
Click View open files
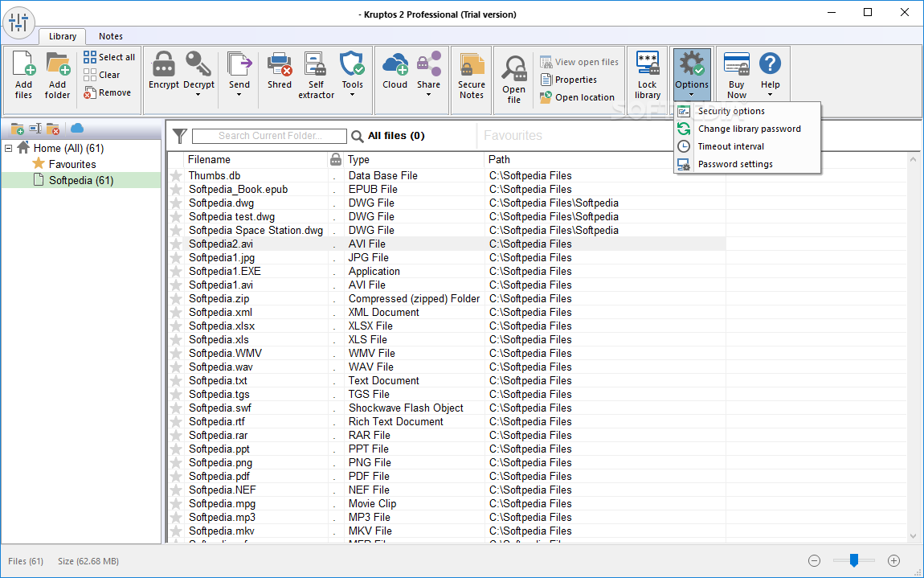tap(579, 62)
